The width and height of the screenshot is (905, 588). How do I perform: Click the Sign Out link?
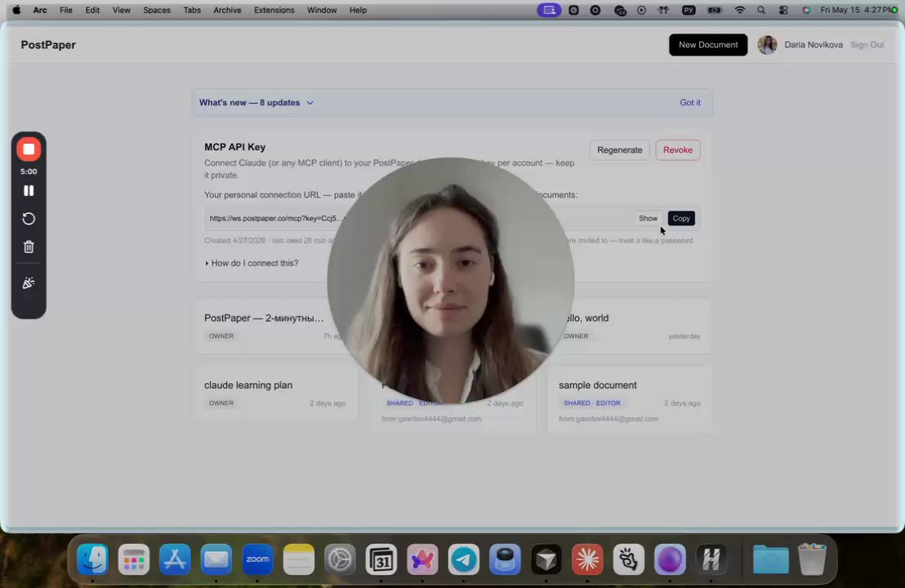tap(867, 44)
